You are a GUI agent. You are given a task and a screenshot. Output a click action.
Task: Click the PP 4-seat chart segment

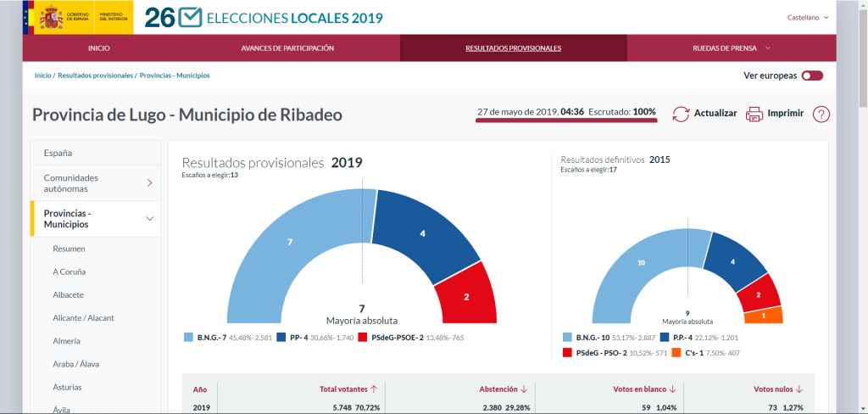click(x=422, y=232)
